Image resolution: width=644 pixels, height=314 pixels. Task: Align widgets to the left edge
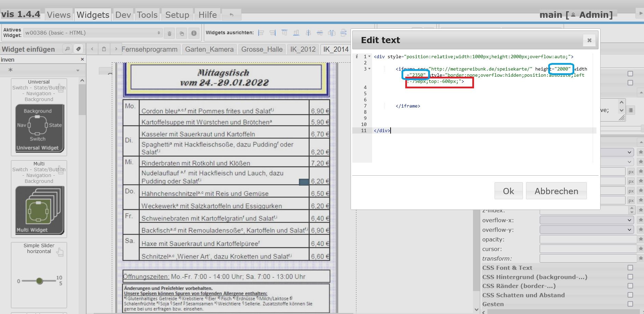(261, 33)
